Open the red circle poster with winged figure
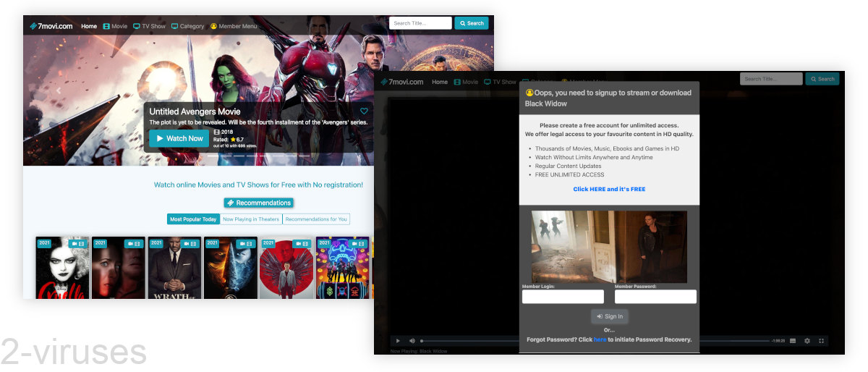The image size is (868, 372). coord(286,268)
